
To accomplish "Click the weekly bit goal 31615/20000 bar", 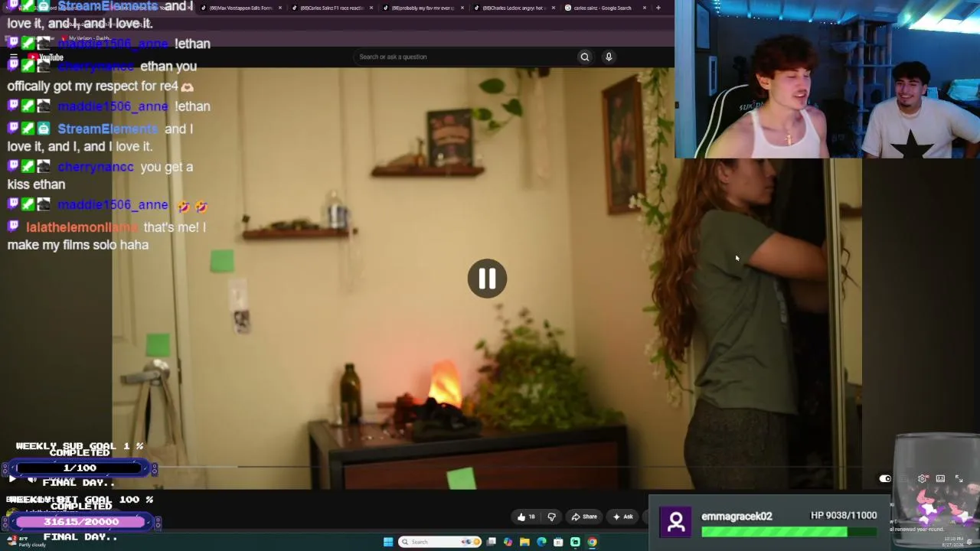I will (x=80, y=522).
